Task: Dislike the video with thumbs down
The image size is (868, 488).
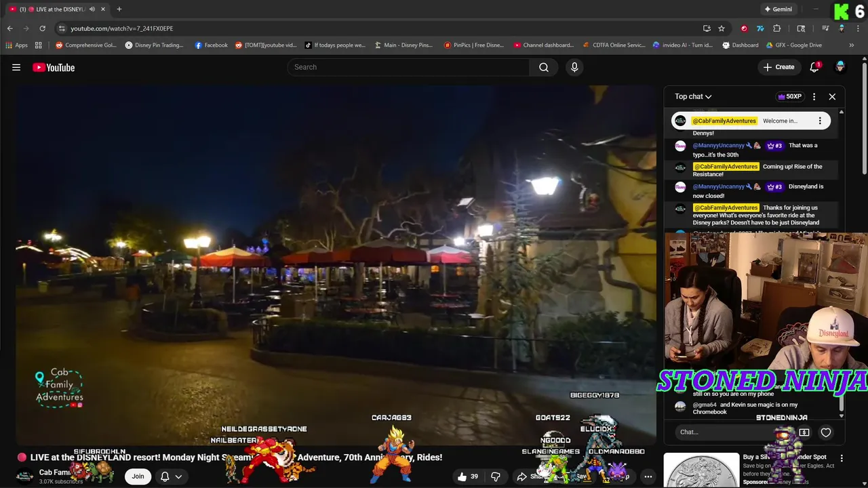Action: coord(496,476)
